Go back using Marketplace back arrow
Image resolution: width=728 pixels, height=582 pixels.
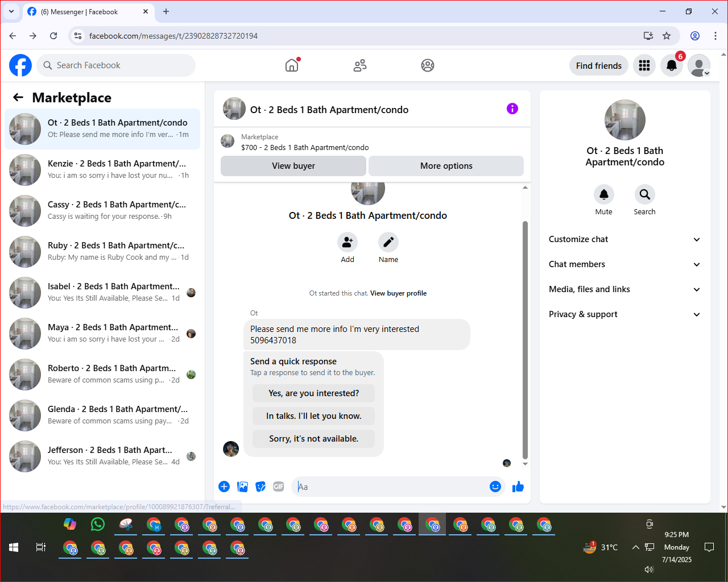click(x=18, y=97)
